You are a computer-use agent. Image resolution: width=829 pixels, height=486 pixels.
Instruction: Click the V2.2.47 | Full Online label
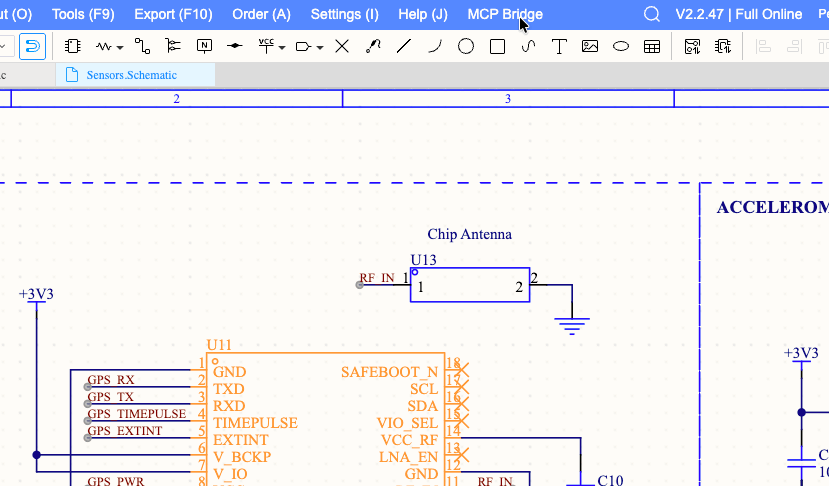[x=739, y=14]
